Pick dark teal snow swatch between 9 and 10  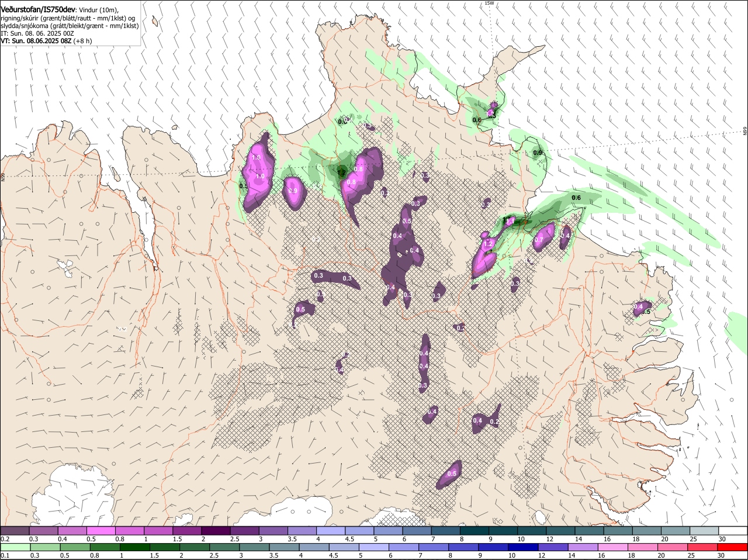503,531
